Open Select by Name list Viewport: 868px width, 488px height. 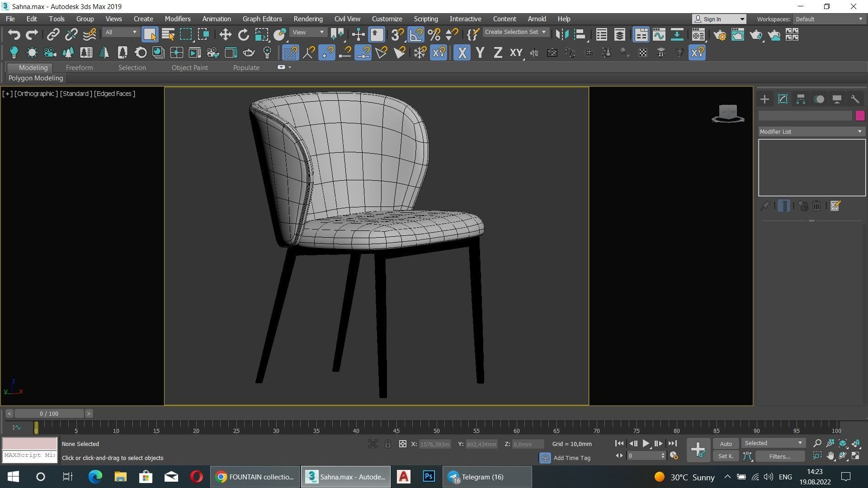(x=168, y=35)
